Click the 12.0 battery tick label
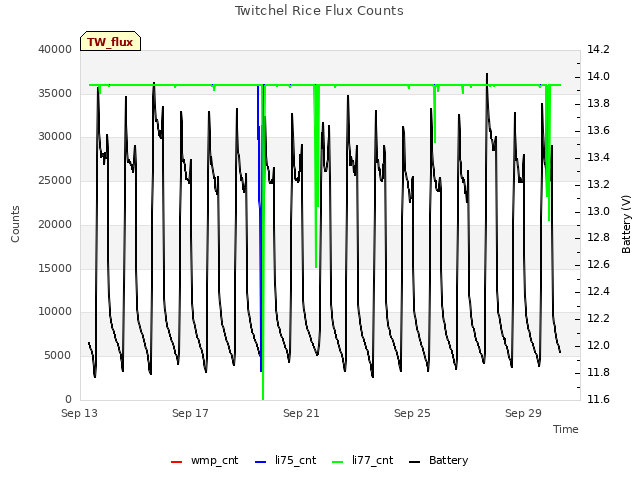 (598, 345)
